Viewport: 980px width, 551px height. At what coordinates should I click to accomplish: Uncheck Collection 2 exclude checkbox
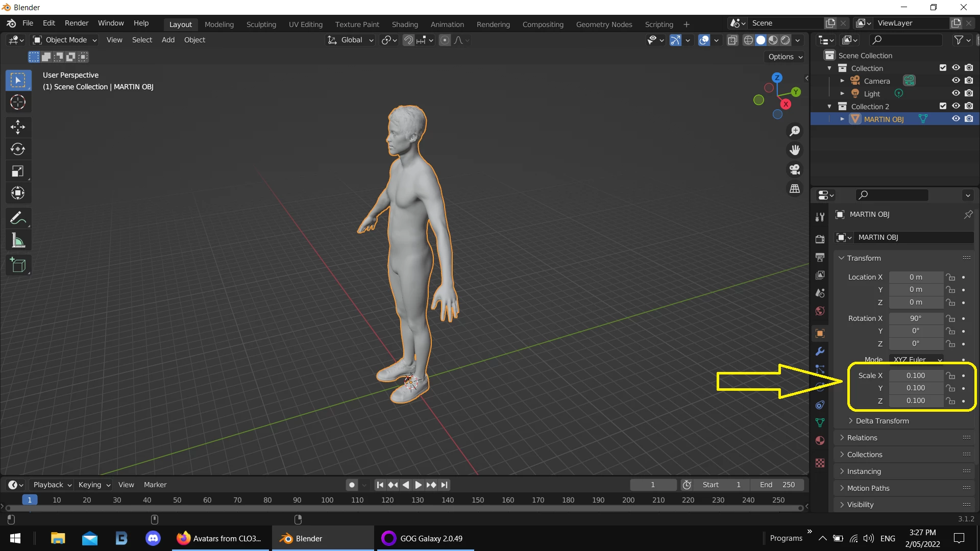click(943, 106)
